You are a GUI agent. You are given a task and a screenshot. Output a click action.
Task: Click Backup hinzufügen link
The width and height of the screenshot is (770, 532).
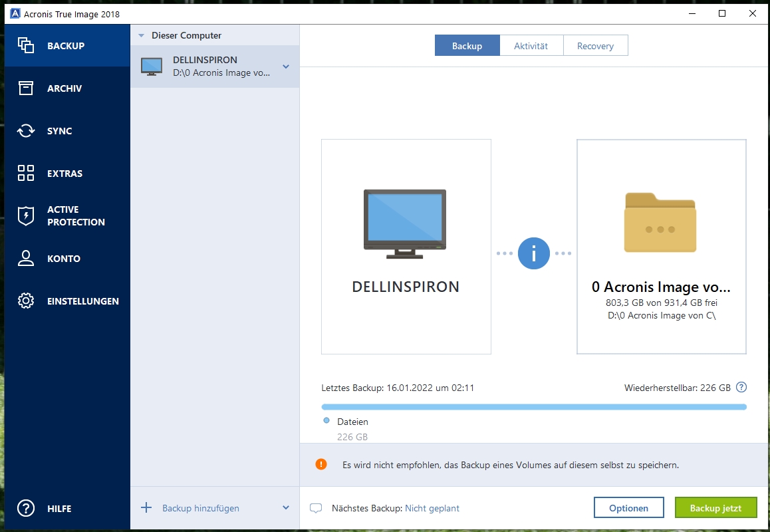[x=201, y=508]
